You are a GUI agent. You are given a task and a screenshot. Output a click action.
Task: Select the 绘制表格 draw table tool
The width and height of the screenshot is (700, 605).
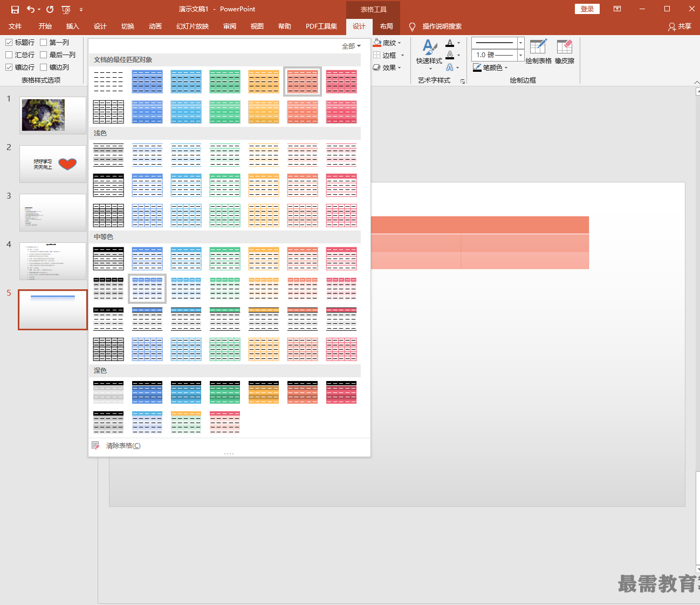pyautogui.click(x=538, y=52)
